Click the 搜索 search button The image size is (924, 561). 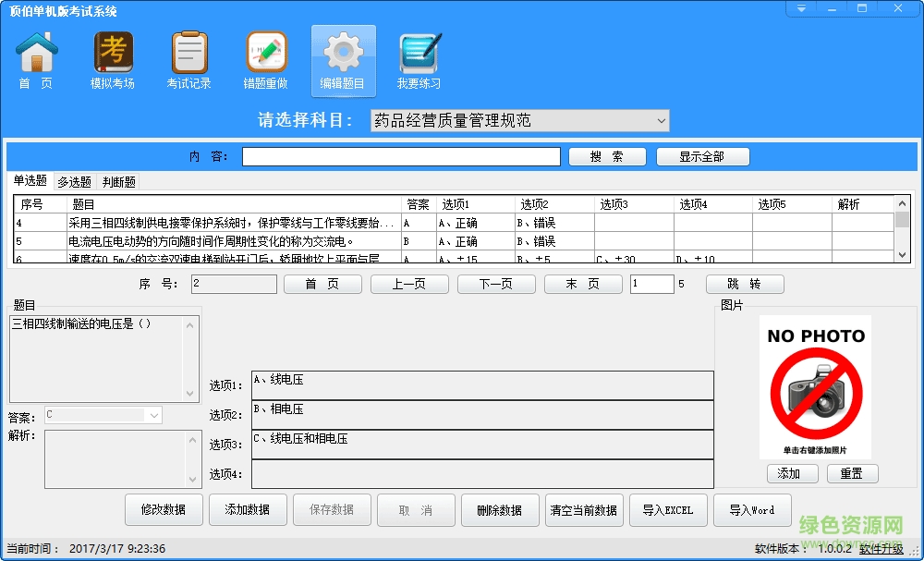tap(606, 157)
